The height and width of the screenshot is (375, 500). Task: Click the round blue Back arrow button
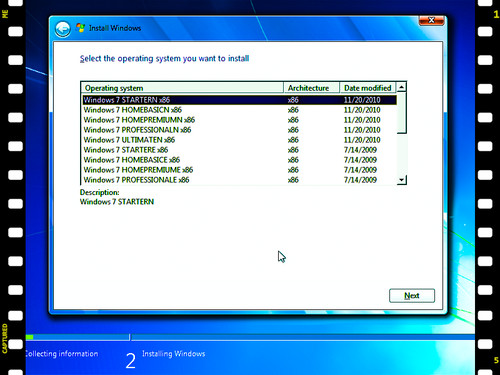[62, 29]
